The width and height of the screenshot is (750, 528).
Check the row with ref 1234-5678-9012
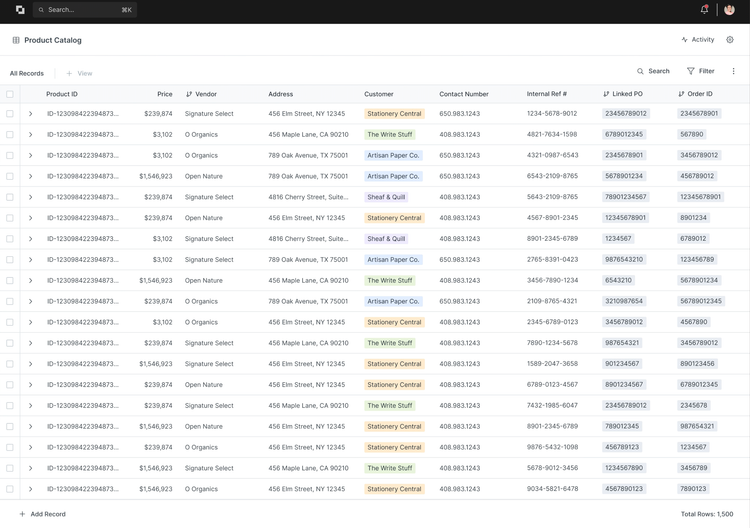[10, 114]
